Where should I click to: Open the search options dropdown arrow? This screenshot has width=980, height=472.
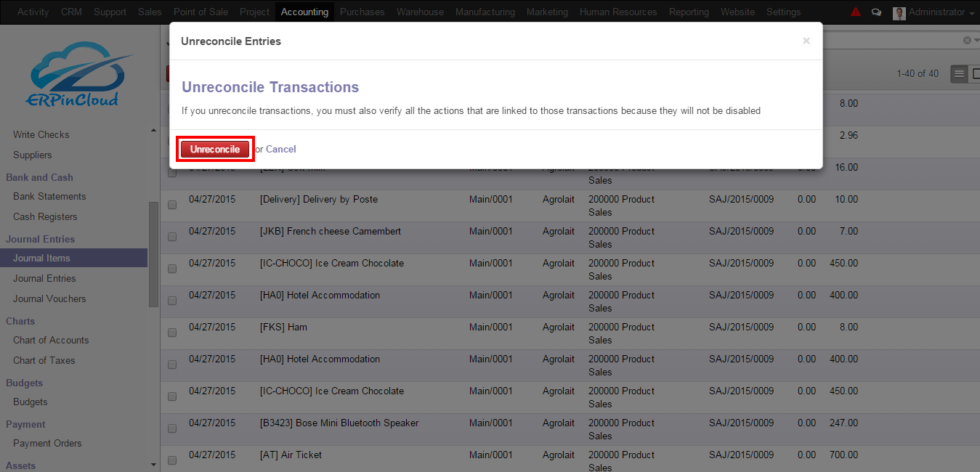[976, 41]
